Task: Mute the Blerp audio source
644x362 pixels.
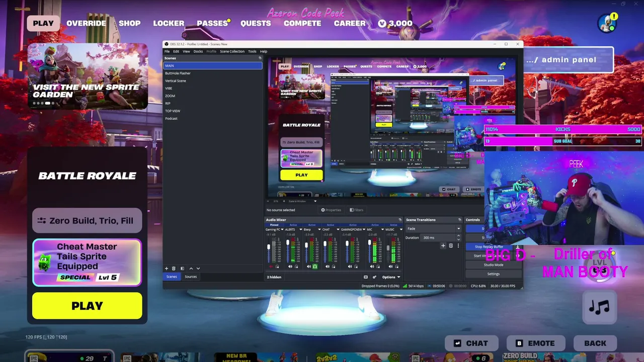Action: pyautogui.click(x=308, y=266)
